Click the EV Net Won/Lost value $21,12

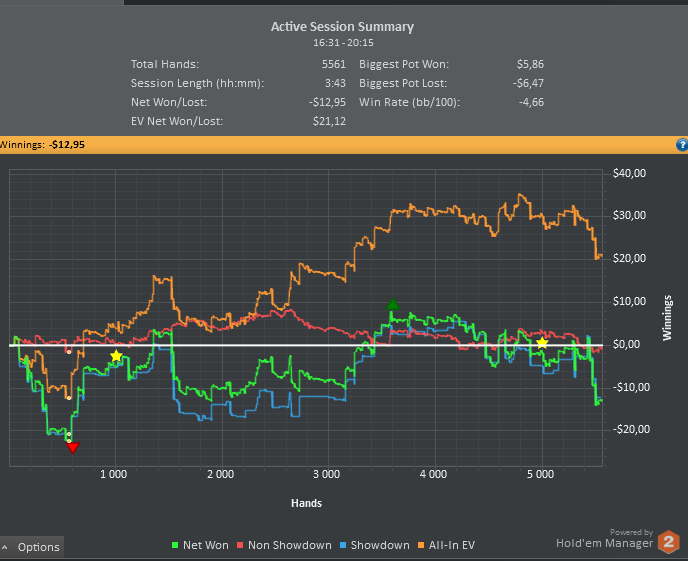(329, 121)
